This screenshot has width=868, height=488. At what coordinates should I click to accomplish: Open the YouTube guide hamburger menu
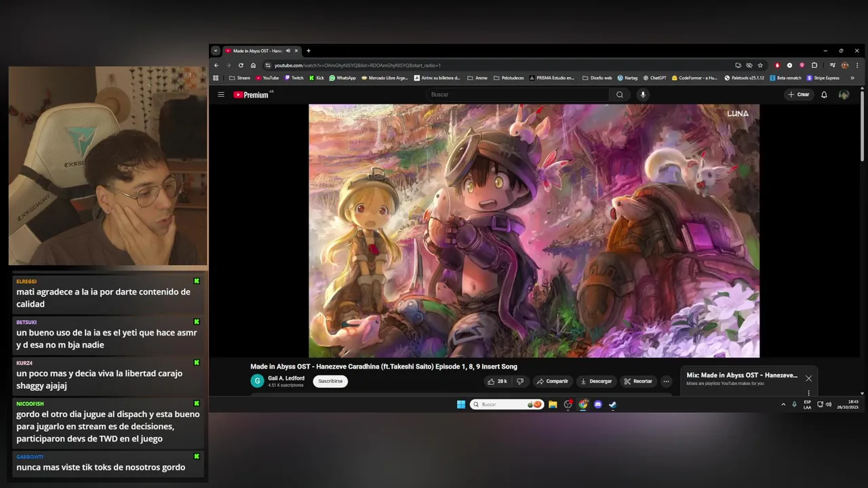point(221,95)
